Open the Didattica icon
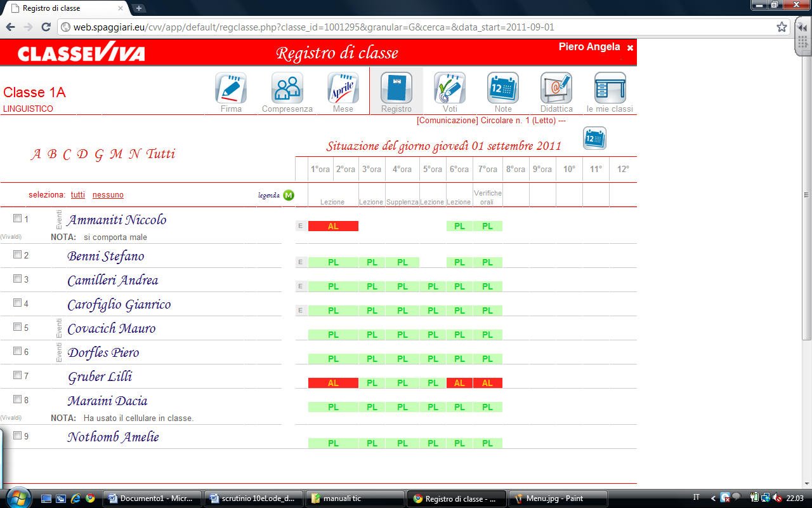This screenshot has height=508, width=812. coord(556,88)
